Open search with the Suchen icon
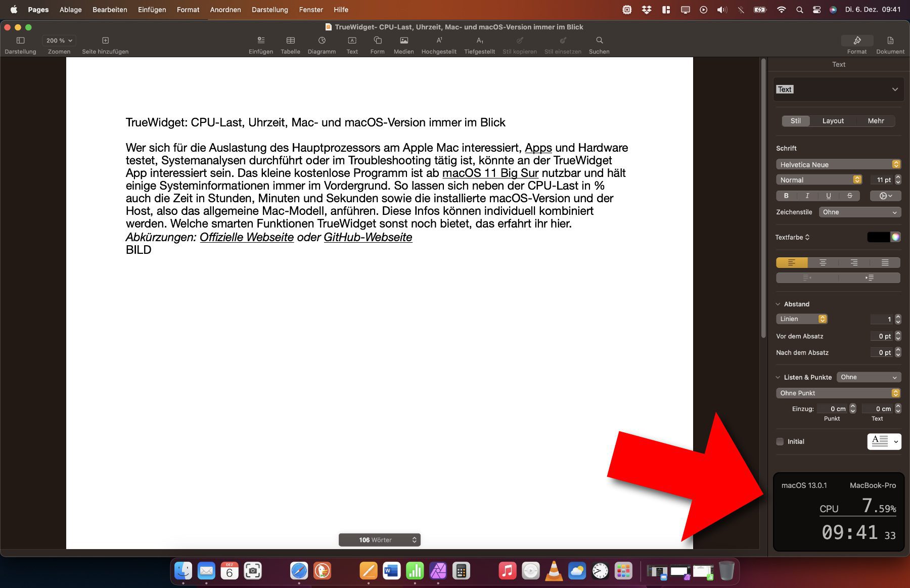910x588 pixels. coord(599,40)
